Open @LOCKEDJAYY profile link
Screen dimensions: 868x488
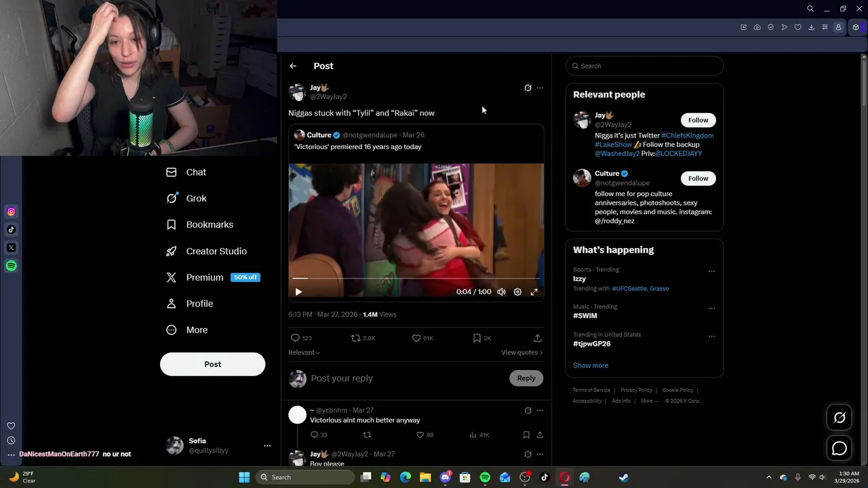pos(678,154)
